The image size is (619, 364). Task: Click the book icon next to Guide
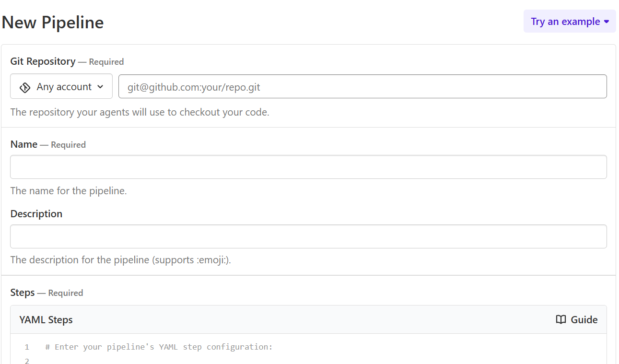click(x=561, y=319)
